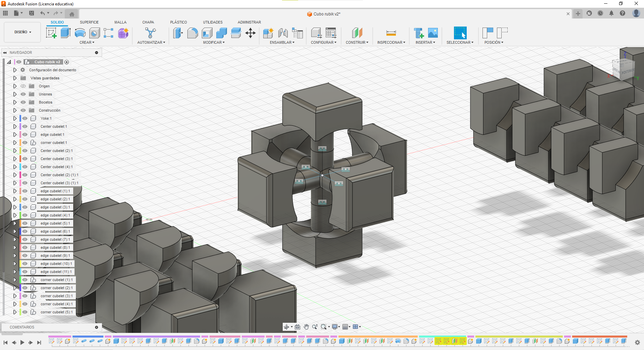Open the CONFIGURAR menu label
The width and height of the screenshot is (644, 350).
[324, 42]
